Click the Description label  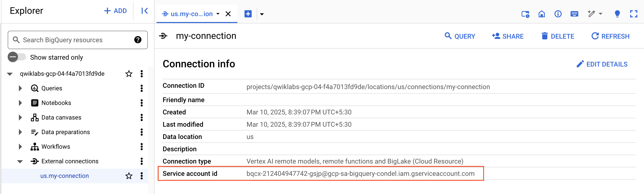point(180,149)
